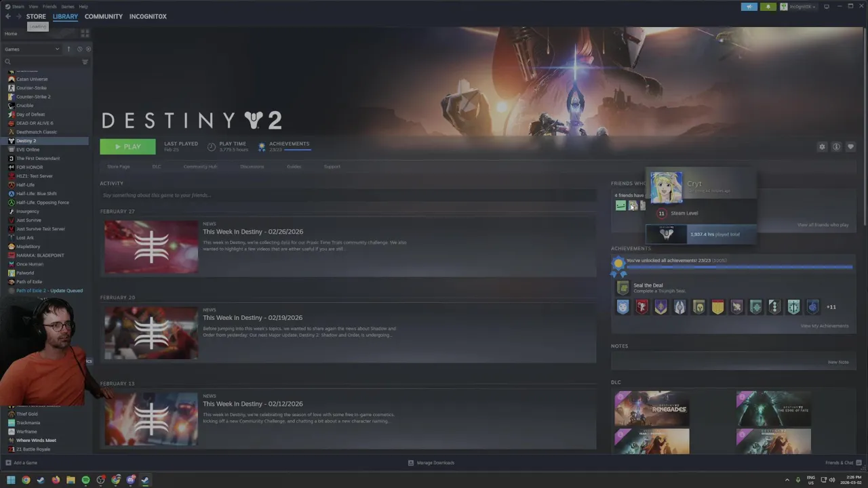Go to the STORE tab
This screenshot has width=868, height=488.
[x=36, y=16]
